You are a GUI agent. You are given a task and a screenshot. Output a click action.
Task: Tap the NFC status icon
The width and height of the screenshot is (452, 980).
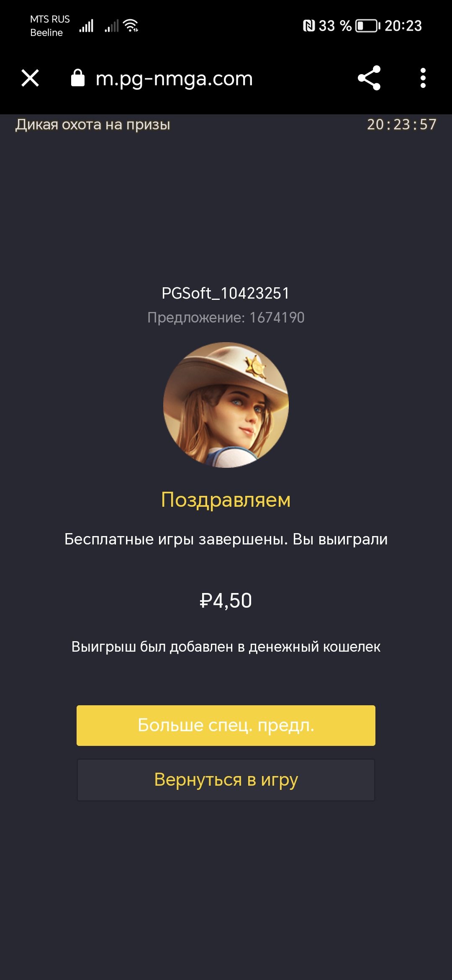pos(309,26)
